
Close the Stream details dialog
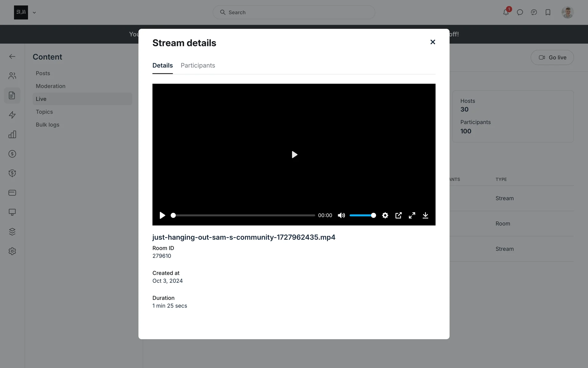point(432,42)
